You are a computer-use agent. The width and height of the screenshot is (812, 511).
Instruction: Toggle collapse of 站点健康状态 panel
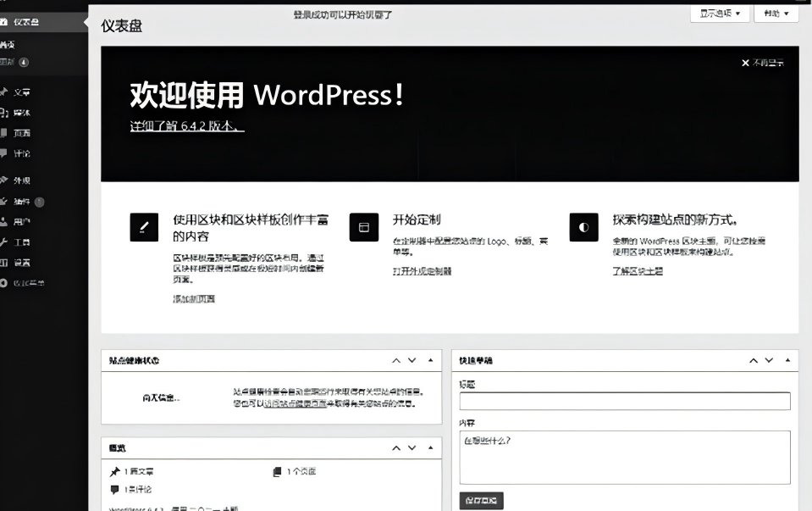430,360
